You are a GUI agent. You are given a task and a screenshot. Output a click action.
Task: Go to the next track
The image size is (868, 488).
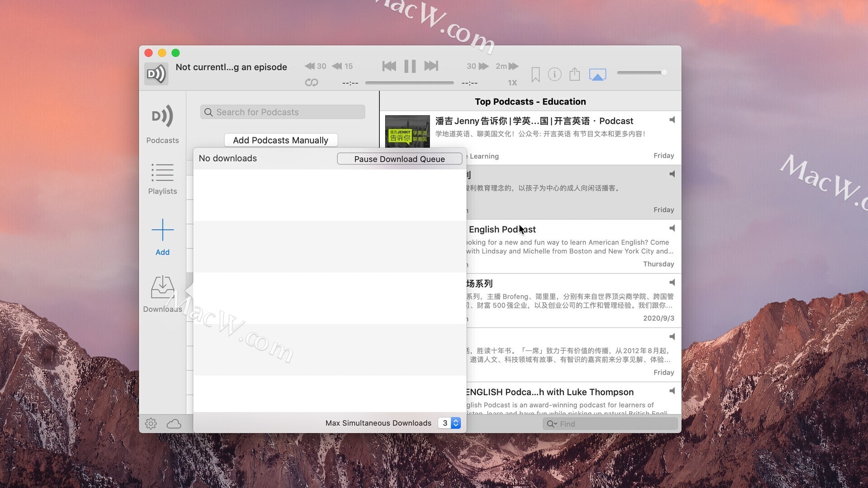click(431, 66)
